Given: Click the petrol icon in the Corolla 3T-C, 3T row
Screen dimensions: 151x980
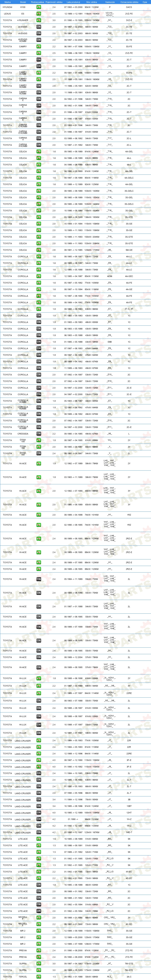Looking at the screenshot, I should [39, 309].
